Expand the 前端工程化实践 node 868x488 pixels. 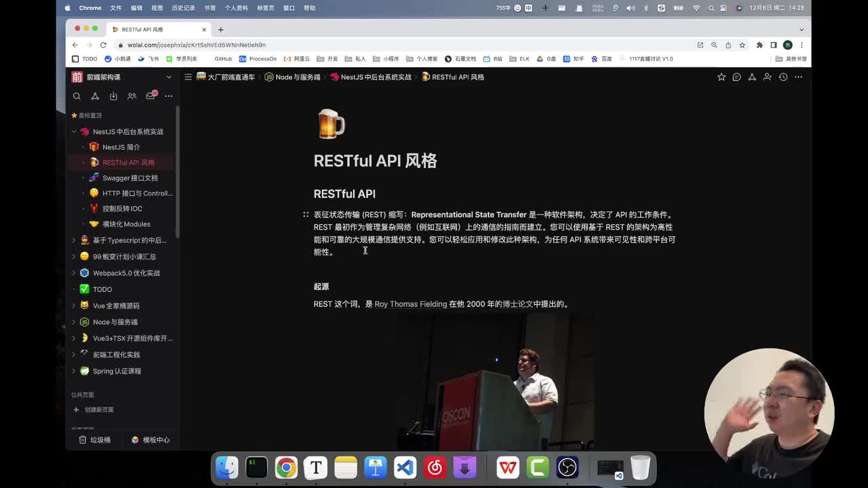(x=74, y=354)
